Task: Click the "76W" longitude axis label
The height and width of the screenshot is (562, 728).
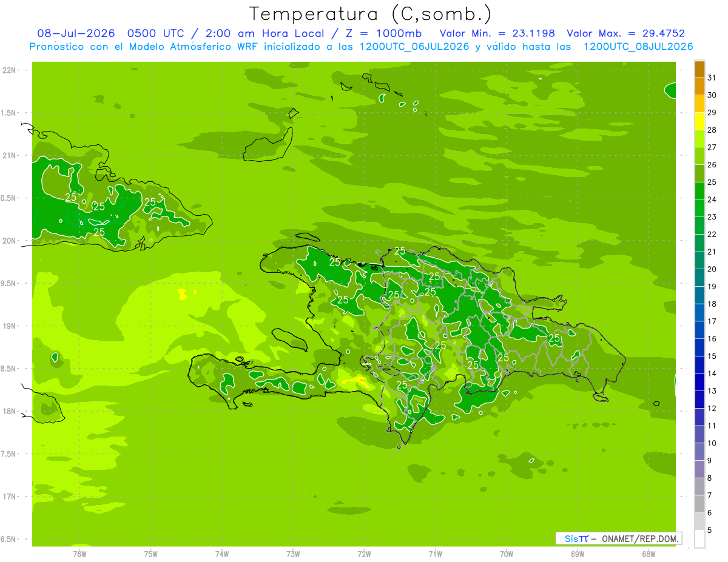Action: [x=79, y=554]
